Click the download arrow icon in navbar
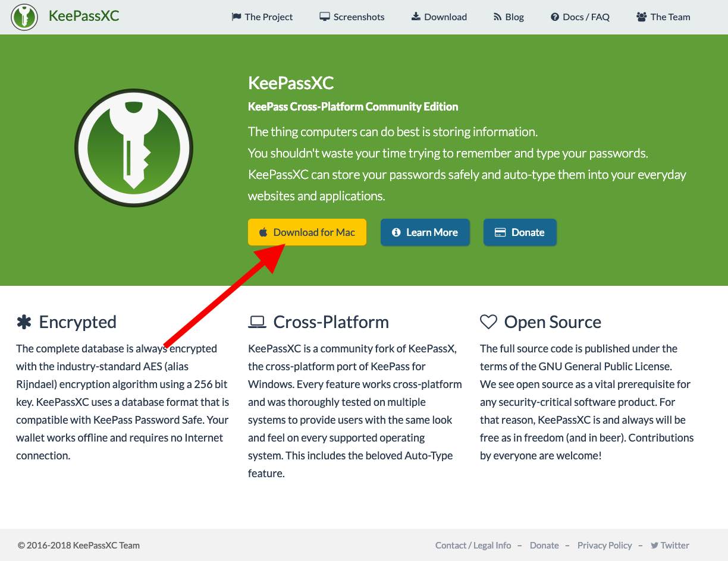The width and height of the screenshot is (728, 561). click(416, 17)
